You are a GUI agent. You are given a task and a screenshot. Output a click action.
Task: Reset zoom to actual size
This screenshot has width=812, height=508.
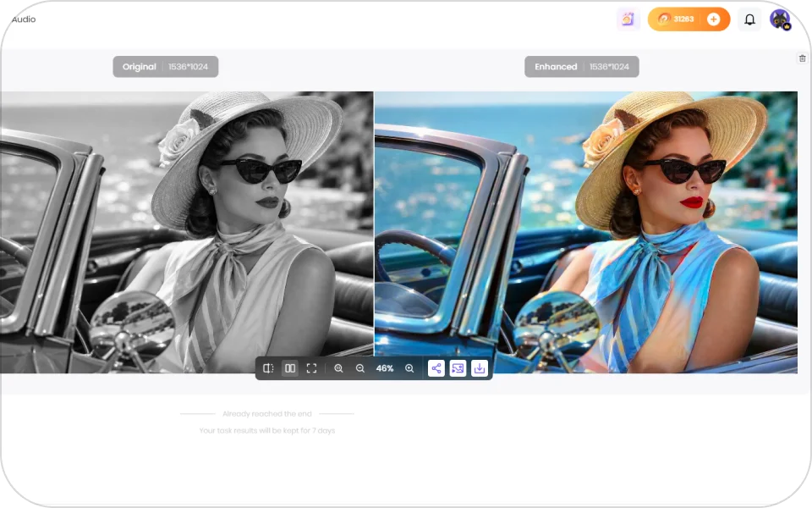coord(338,368)
